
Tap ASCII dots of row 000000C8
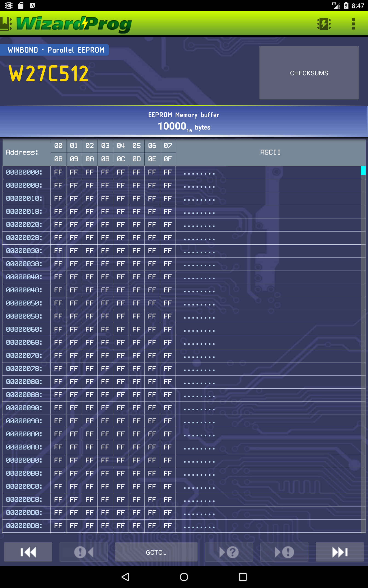[x=199, y=501]
